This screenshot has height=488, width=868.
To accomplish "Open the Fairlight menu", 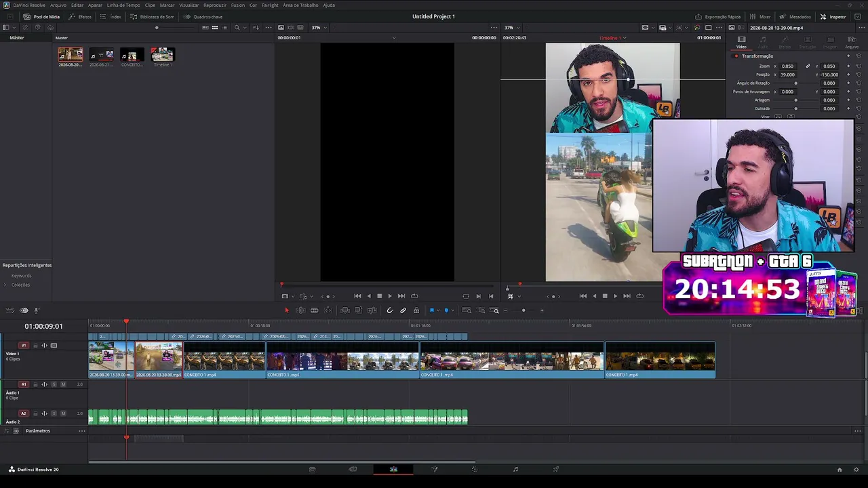I will [x=270, y=5].
